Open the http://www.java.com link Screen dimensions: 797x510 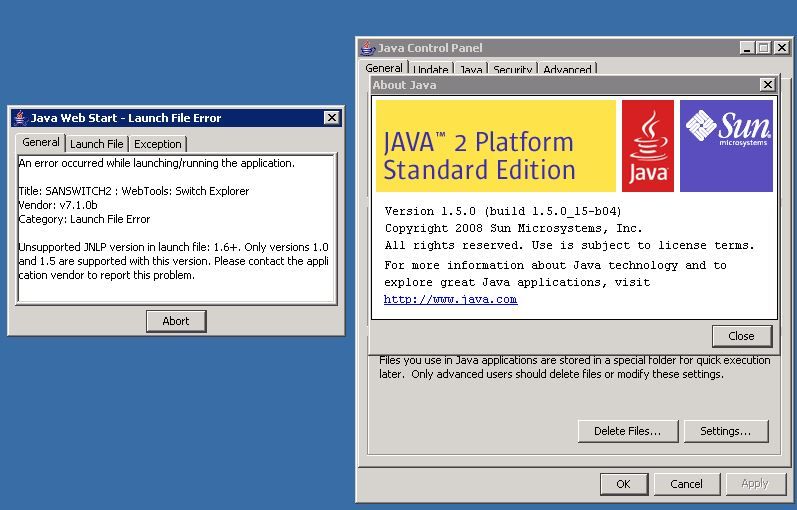click(450, 299)
